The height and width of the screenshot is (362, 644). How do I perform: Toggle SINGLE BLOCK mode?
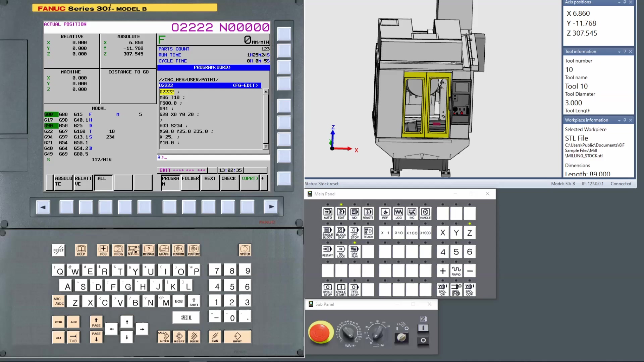[328, 232]
